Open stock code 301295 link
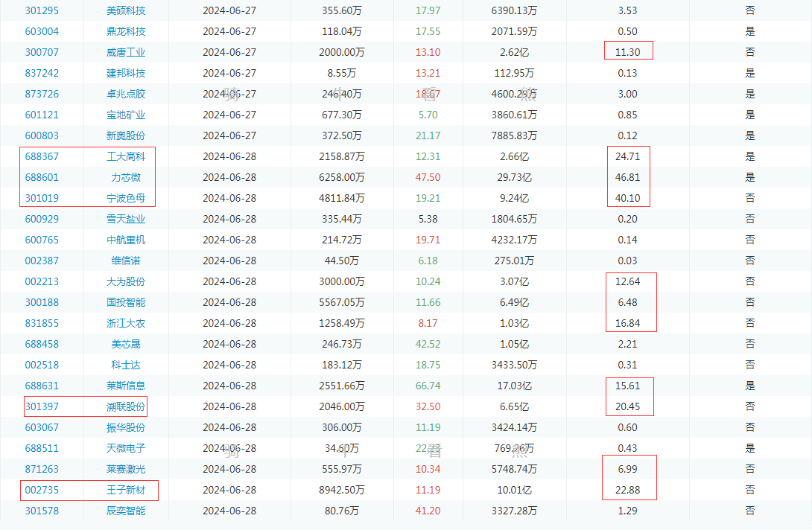Viewport: 812px width, 530px height. (x=42, y=10)
